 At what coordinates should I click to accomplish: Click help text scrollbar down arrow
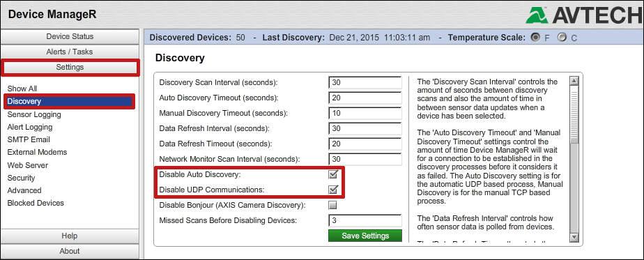pyautogui.click(x=574, y=237)
